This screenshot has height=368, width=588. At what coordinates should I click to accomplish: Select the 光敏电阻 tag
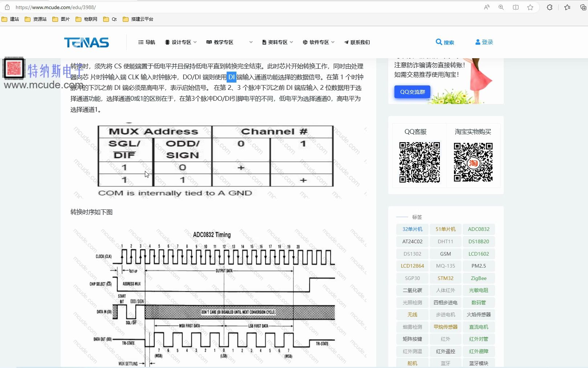[x=479, y=290]
